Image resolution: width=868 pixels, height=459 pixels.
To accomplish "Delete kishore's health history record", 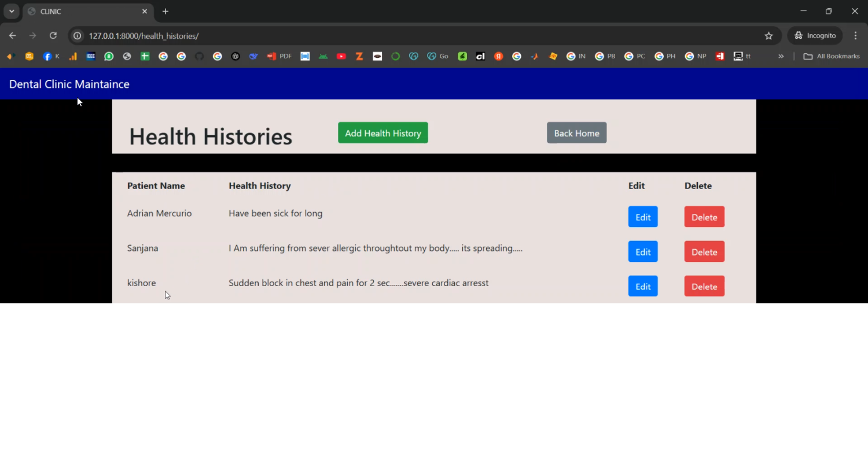I will 704,287.
